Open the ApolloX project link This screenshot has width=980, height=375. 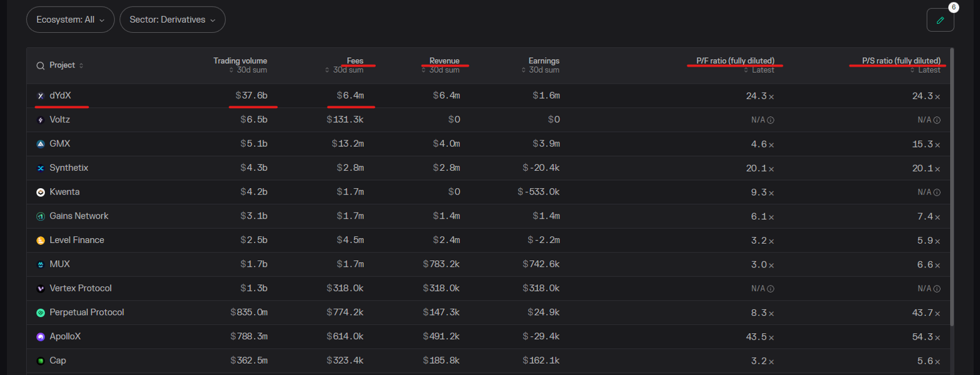click(65, 336)
